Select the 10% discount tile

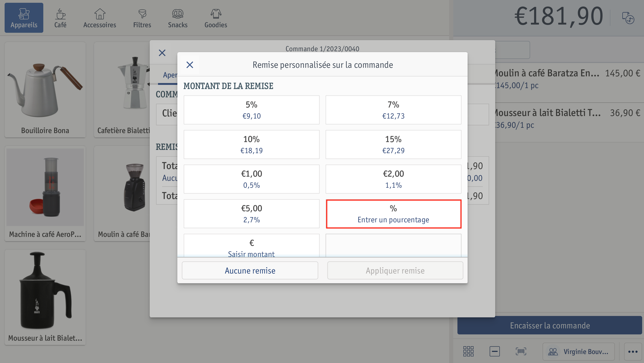click(x=252, y=144)
